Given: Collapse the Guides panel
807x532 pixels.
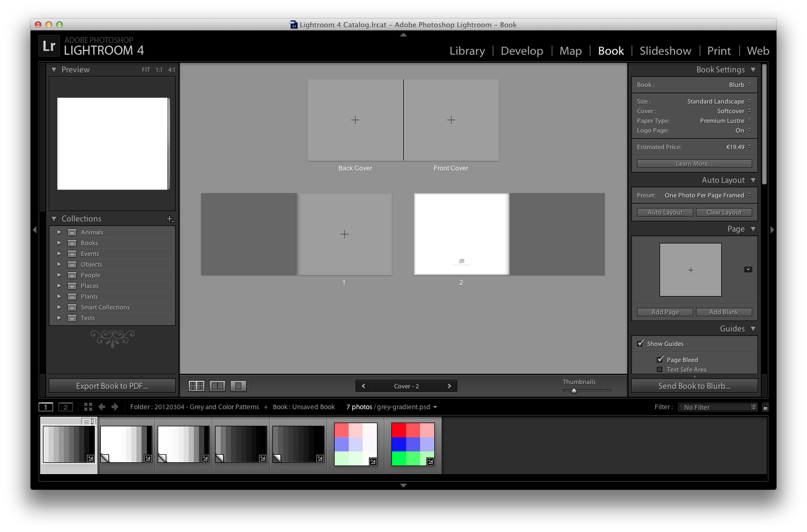Looking at the screenshot, I should coord(753,329).
